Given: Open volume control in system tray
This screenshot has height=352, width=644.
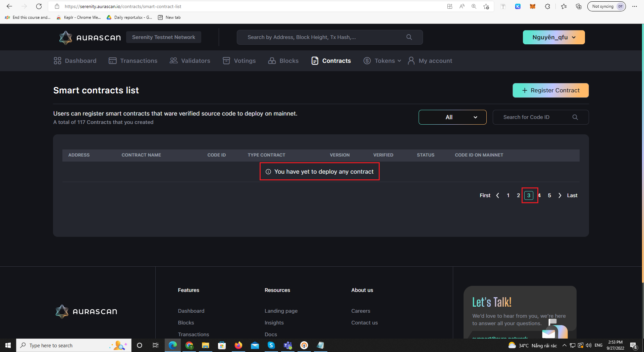Looking at the screenshot, I should pyautogui.click(x=589, y=345).
